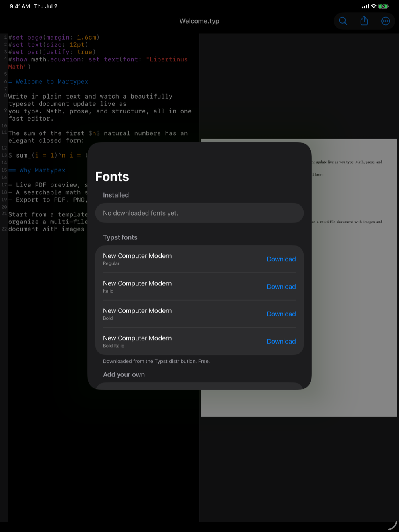The height and width of the screenshot is (532, 399).
Task: Click the "== Why Martypex" heading line
Action: pyautogui.click(x=37, y=170)
